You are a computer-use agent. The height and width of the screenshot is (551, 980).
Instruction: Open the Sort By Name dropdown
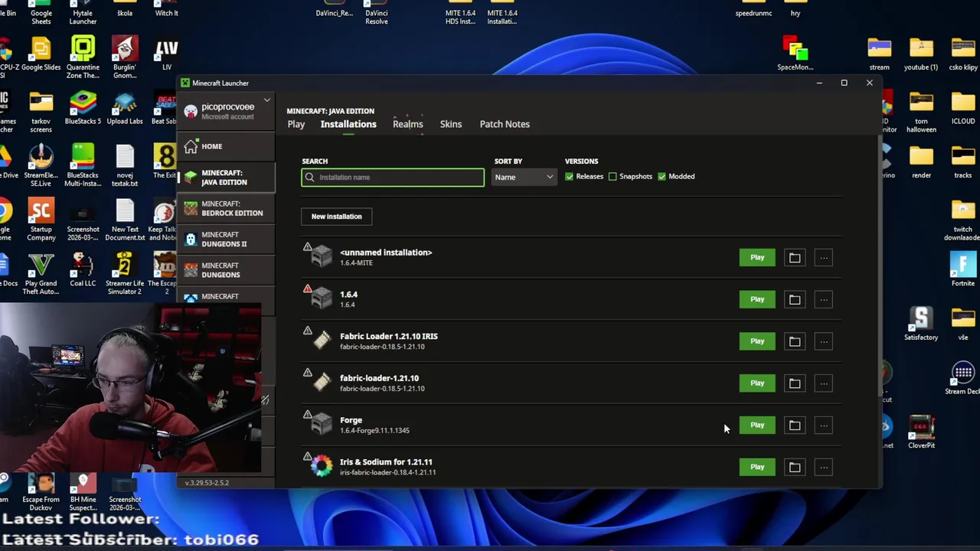coord(524,178)
